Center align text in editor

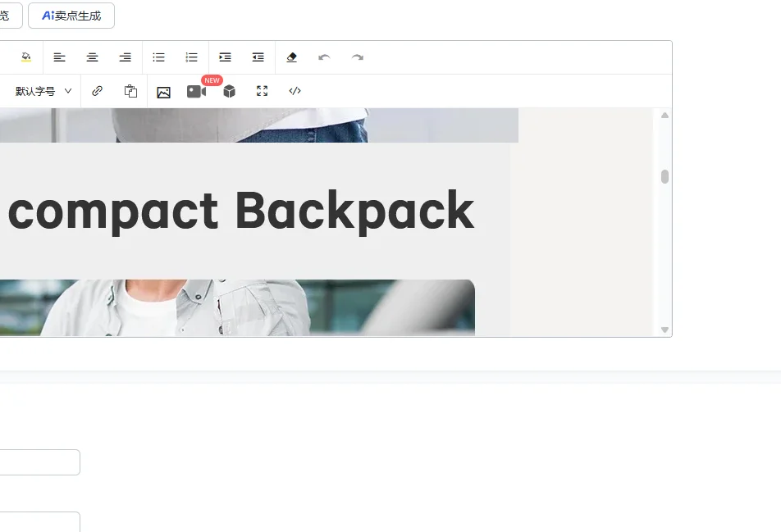pyautogui.click(x=92, y=57)
